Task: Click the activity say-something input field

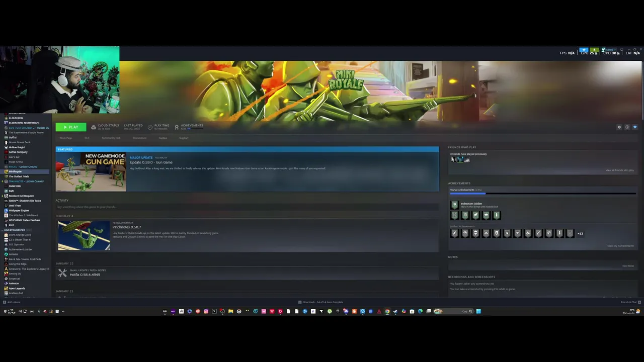Action: 247,207
